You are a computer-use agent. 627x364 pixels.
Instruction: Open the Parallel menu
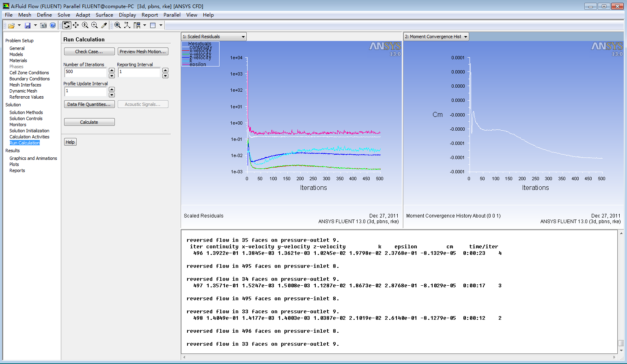172,15
